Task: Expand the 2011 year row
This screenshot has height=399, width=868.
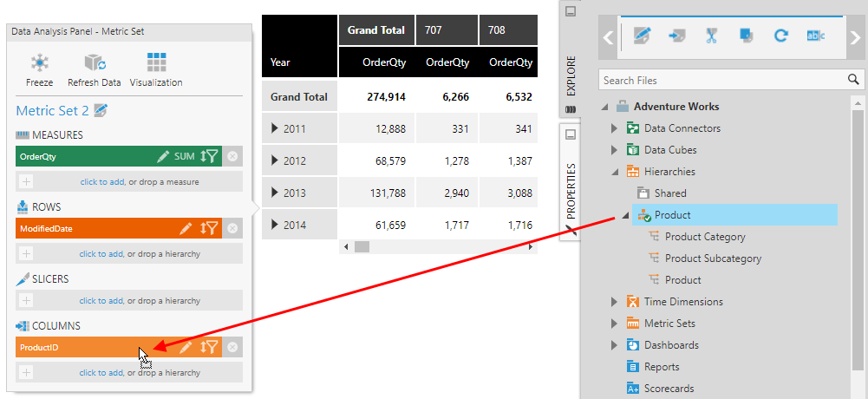Action: coord(276,128)
